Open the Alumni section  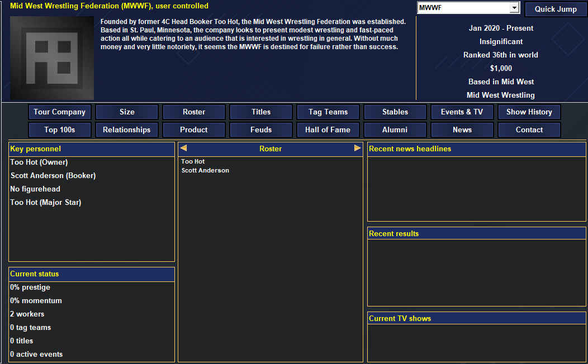[x=395, y=130]
